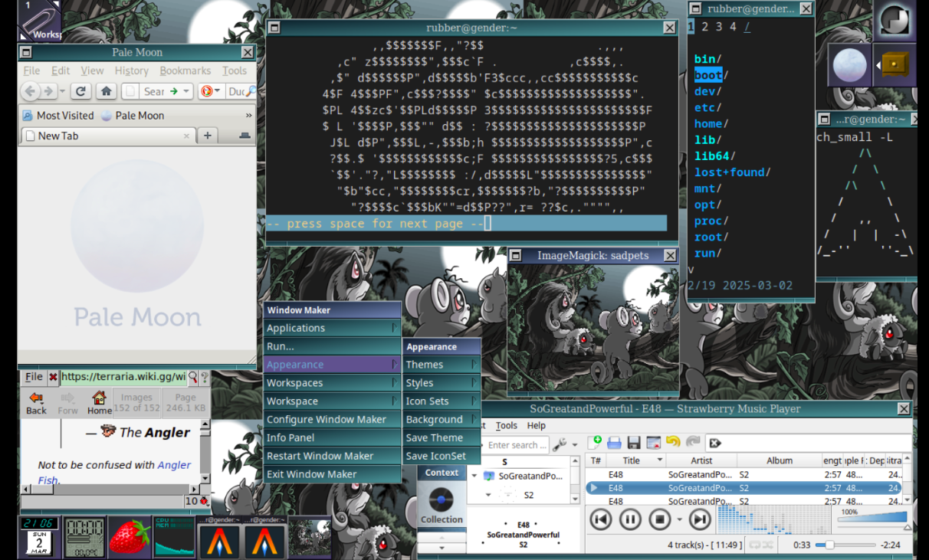
Task: Reload the page in Pale Moon
Action: pos(80,91)
